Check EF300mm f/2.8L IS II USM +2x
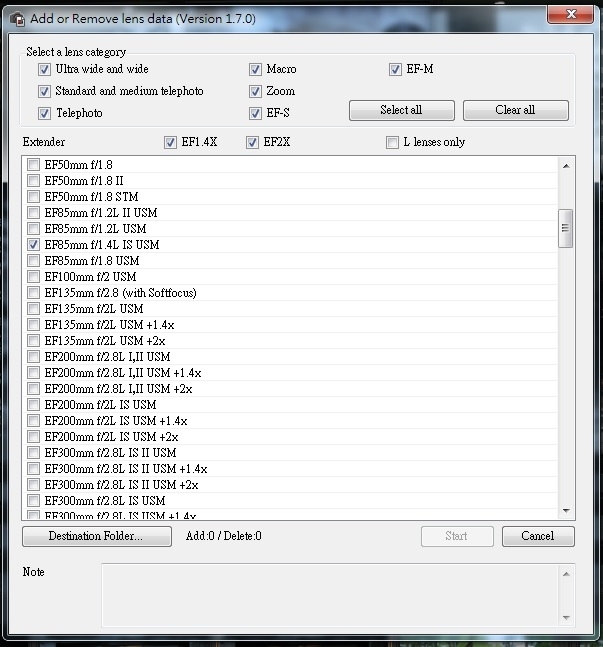603x647 pixels. click(33, 484)
